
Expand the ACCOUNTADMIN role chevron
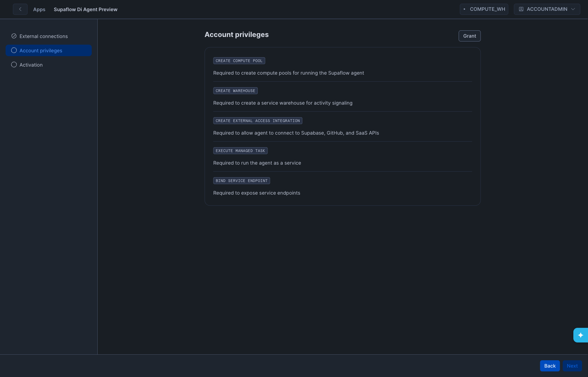(x=573, y=9)
